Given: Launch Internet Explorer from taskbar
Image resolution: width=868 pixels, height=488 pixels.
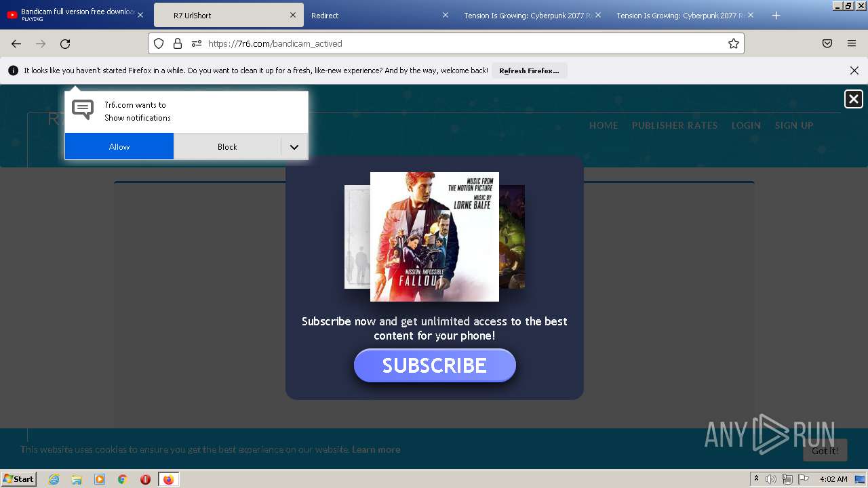Looking at the screenshot, I should pos(54,479).
